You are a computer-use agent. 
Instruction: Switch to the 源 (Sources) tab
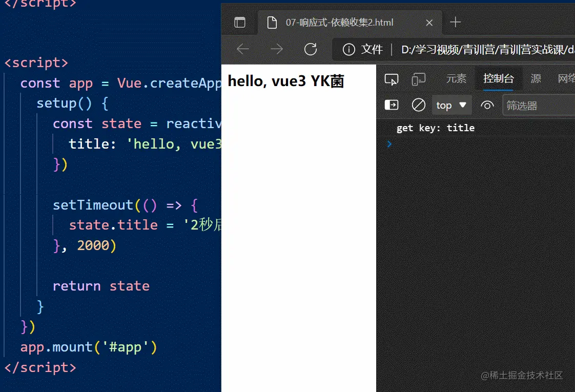point(536,78)
